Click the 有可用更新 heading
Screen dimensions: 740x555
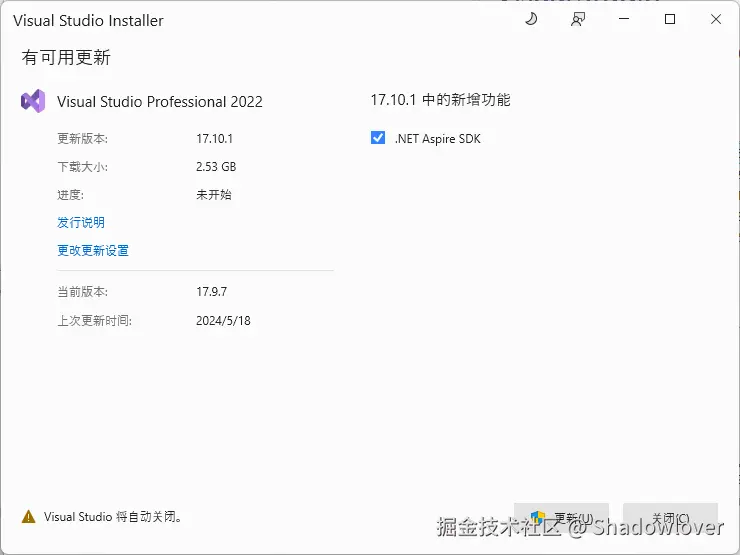[x=66, y=58]
